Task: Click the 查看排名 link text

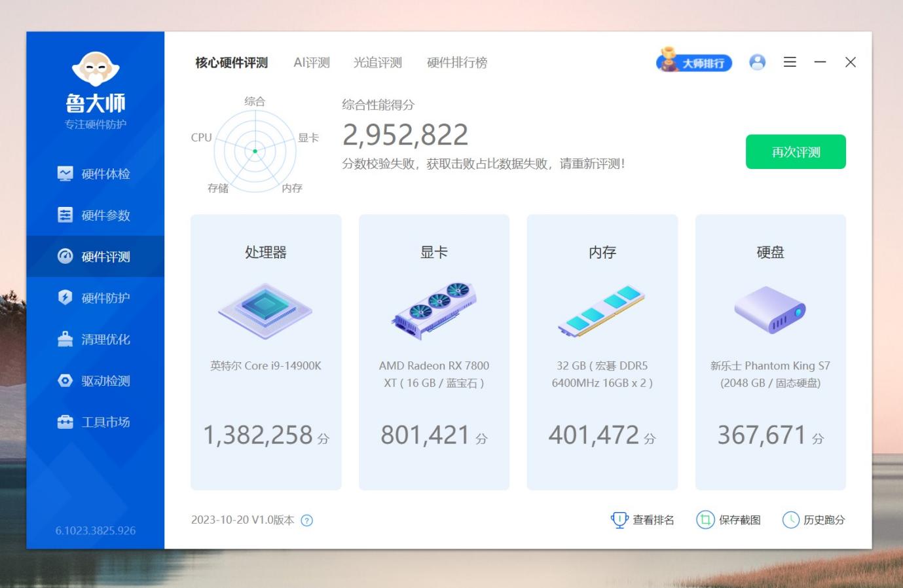Action: click(x=654, y=520)
